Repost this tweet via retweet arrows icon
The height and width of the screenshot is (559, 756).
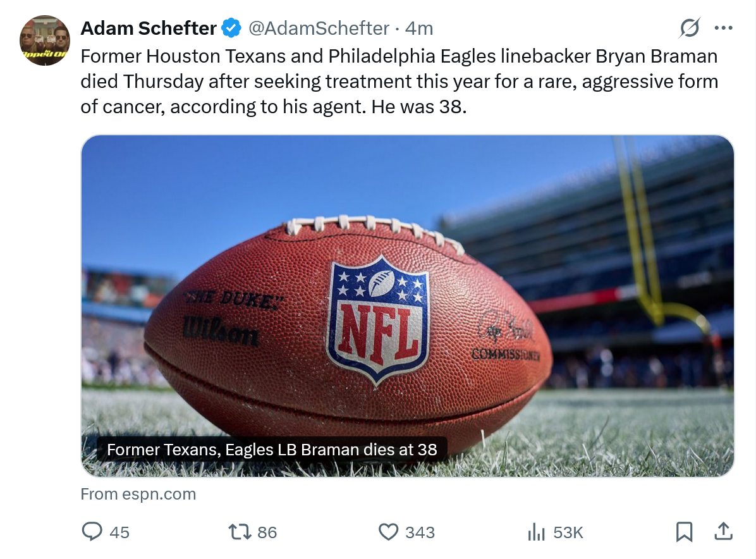(x=240, y=532)
